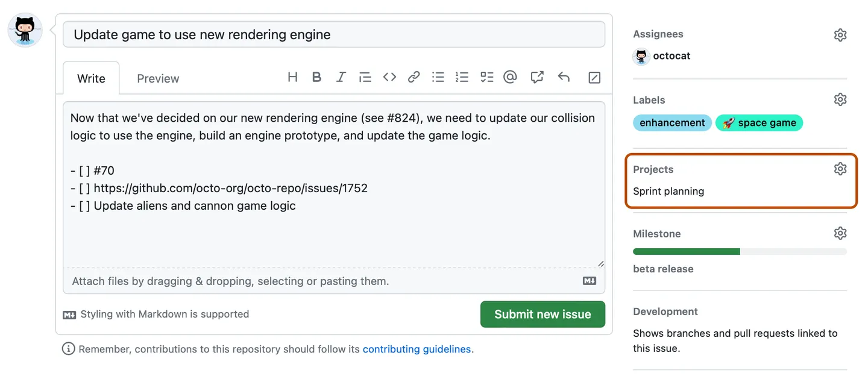Open the contributing guidelines link

pos(417,349)
